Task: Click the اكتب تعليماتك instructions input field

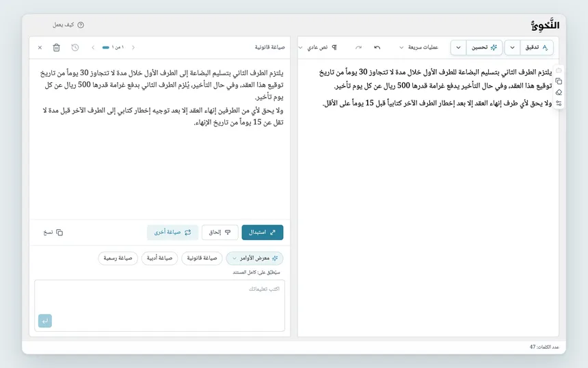Action: point(160,305)
